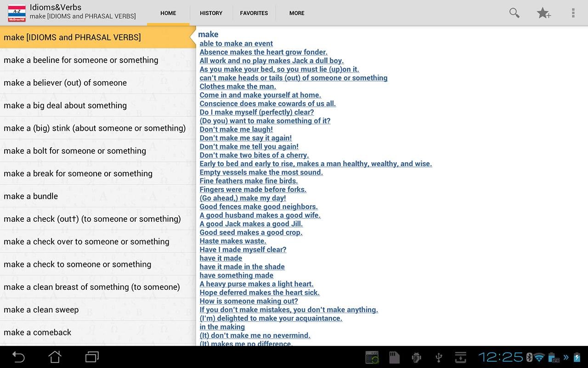Open 'Don't make me say it again!' link
The width and height of the screenshot is (588, 368).
[246, 138]
